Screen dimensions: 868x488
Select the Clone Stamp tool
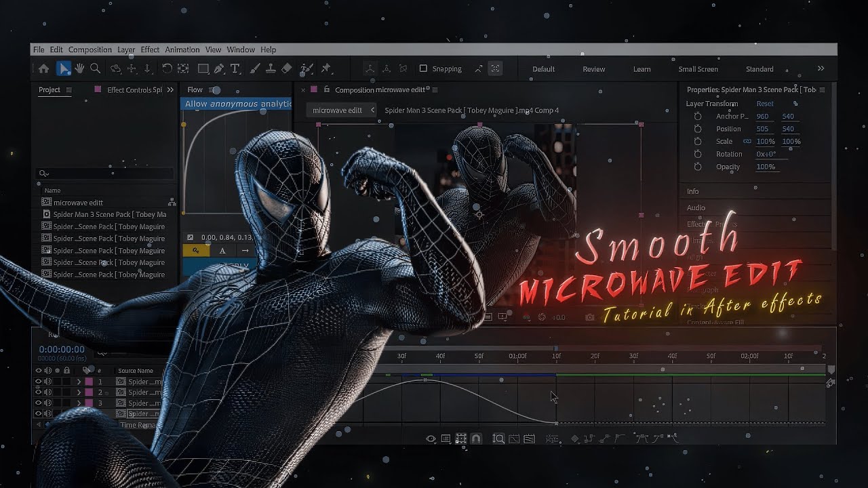[x=271, y=68]
